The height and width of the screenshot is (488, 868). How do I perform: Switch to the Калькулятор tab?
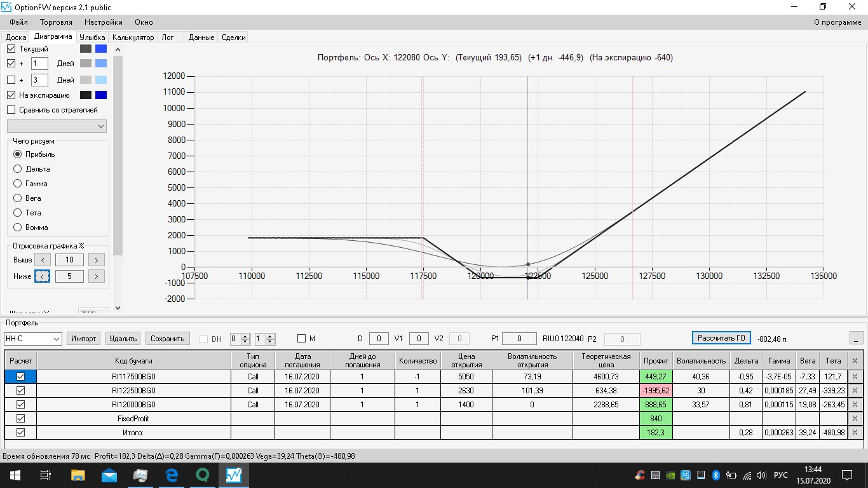coord(133,37)
